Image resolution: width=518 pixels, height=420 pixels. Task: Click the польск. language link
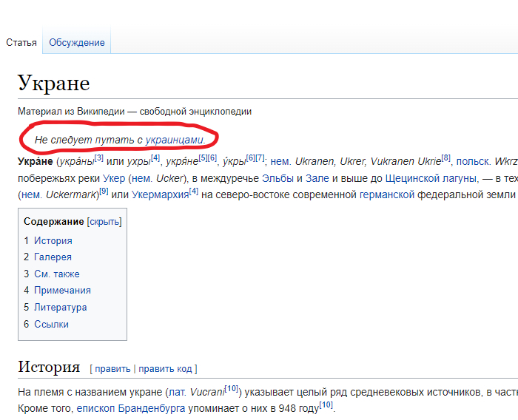point(474,161)
